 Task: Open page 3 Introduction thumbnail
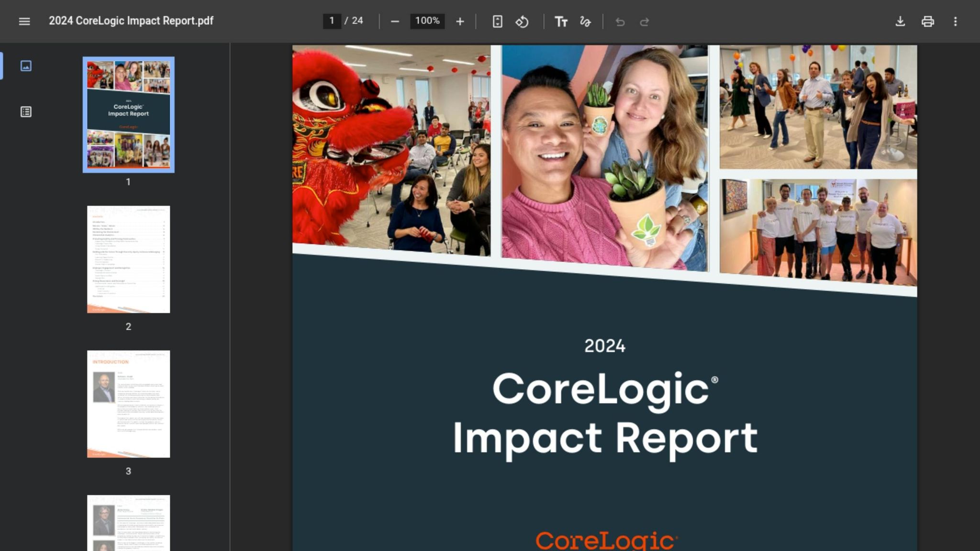coord(128,404)
